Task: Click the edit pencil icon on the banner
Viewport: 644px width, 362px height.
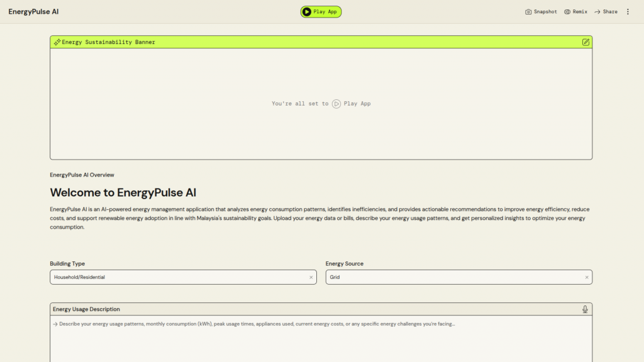Action: [x=586, y=42]
